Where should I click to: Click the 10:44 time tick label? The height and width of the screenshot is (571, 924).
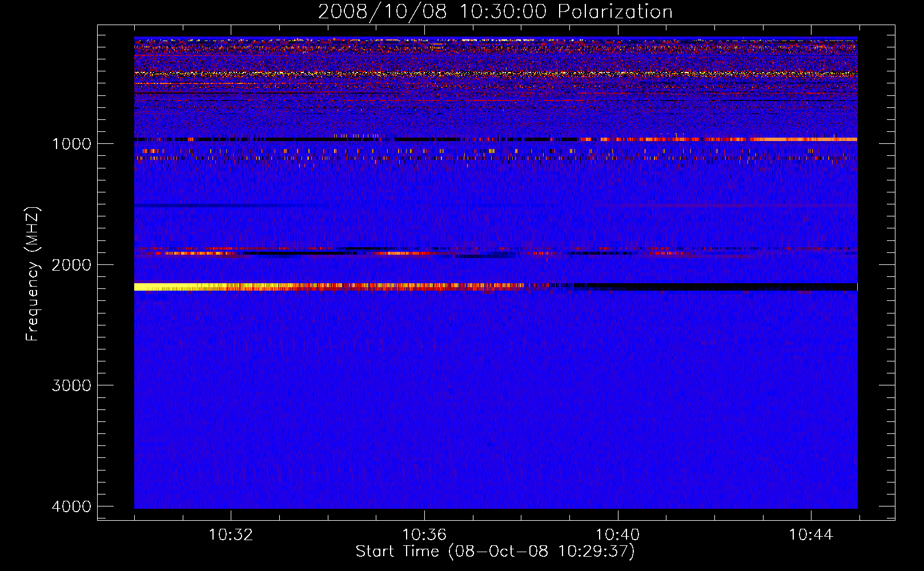[811, 535]
